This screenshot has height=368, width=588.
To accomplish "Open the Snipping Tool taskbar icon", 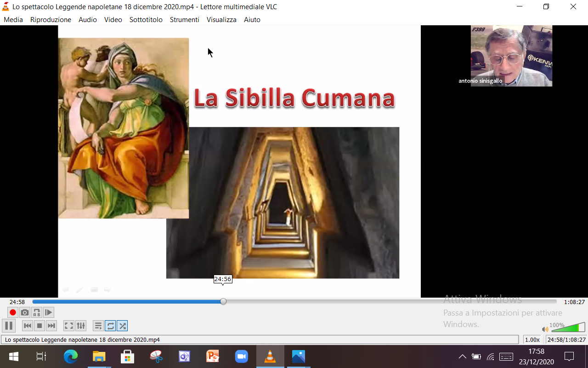I will 156,356.
